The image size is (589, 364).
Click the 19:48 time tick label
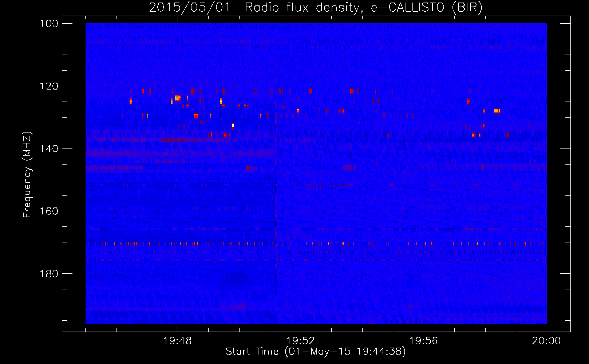coord(178,341)
